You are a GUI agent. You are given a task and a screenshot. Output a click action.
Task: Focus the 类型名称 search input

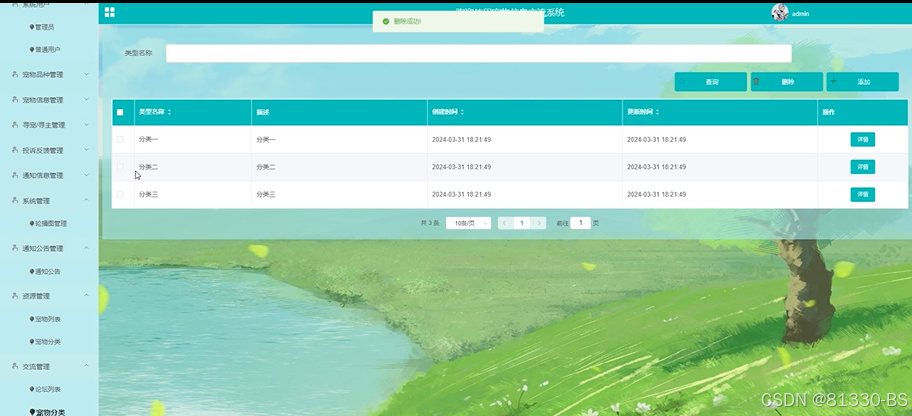point(478,53)
